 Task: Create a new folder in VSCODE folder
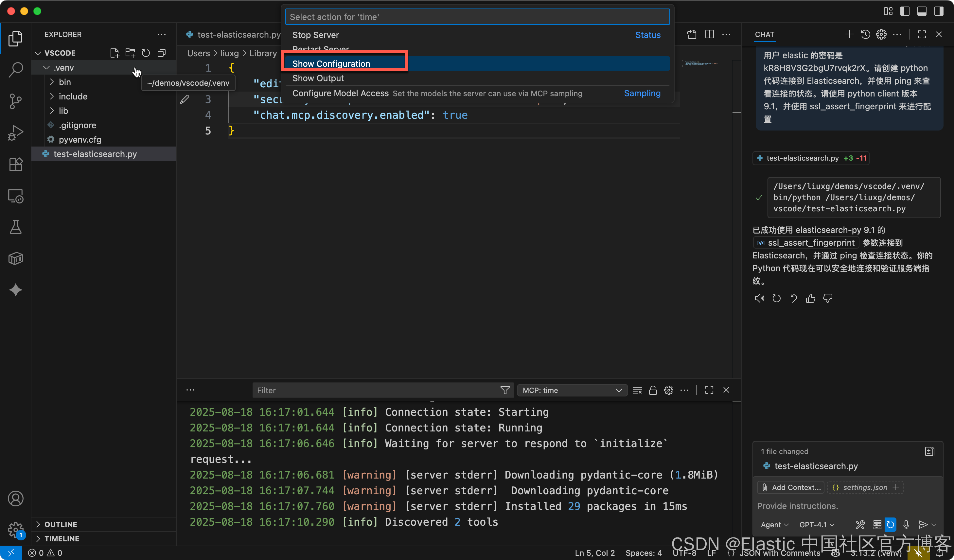click(130, 53)
